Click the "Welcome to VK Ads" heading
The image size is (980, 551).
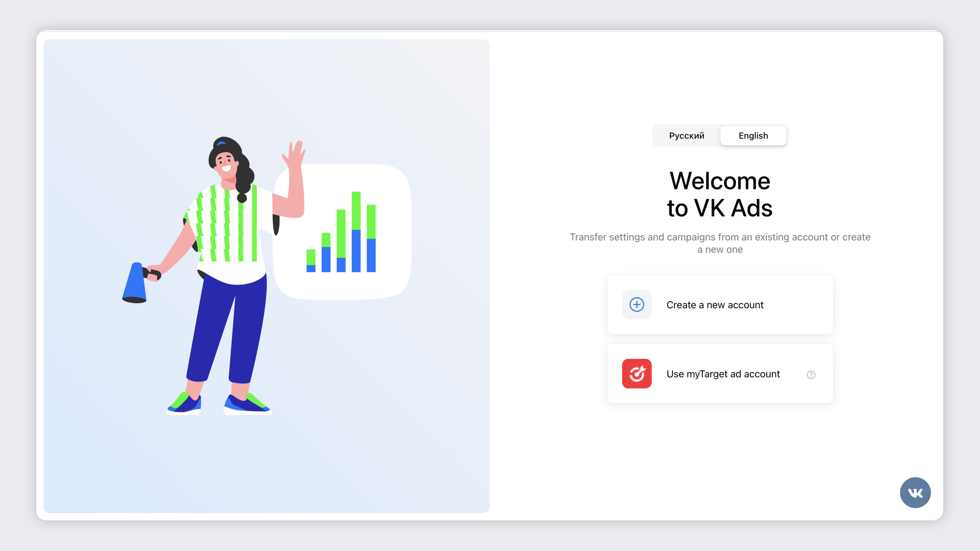coord(720,194)
